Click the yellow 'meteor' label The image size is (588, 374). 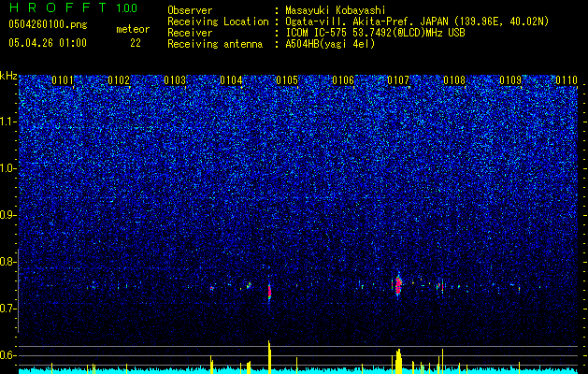(x=133, y=29)
